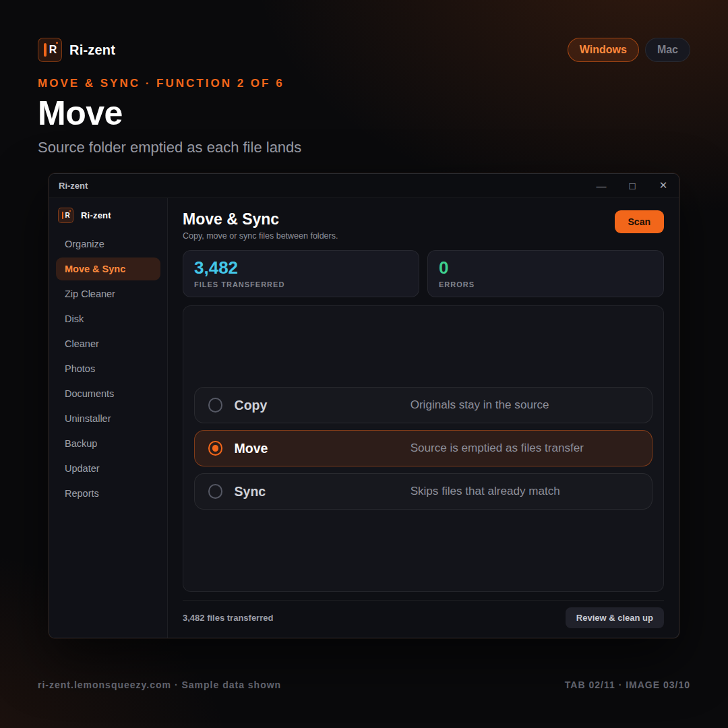Go to the Disk section
728x728 pixels.
click(x=108, y=319)
